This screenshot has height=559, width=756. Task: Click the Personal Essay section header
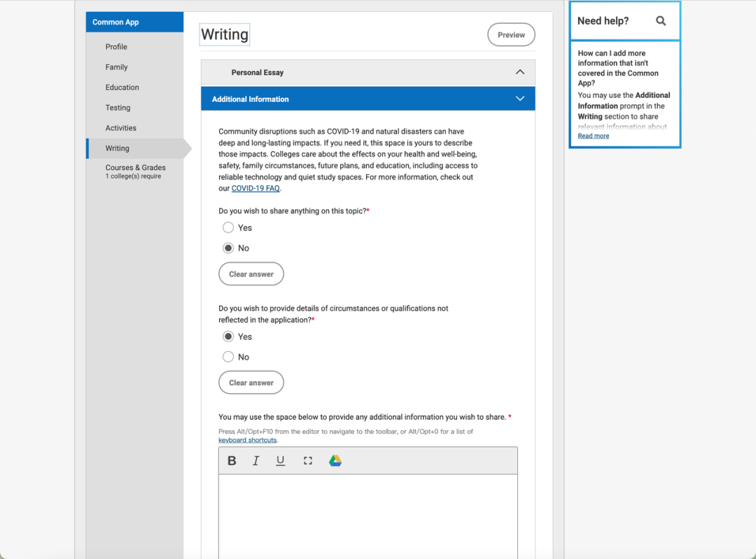368,72
